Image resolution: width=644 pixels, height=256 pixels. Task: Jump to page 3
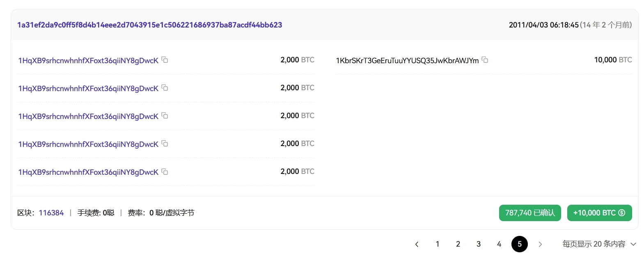point(479,244)
